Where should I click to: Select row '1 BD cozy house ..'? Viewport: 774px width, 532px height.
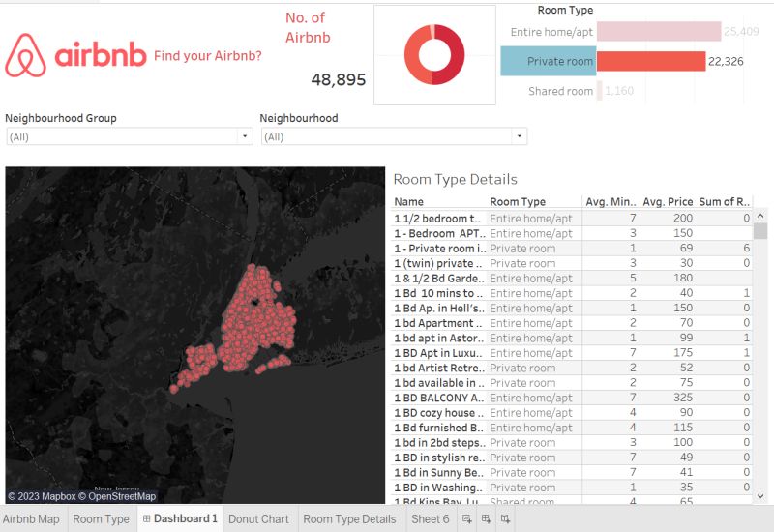(573, 413)
